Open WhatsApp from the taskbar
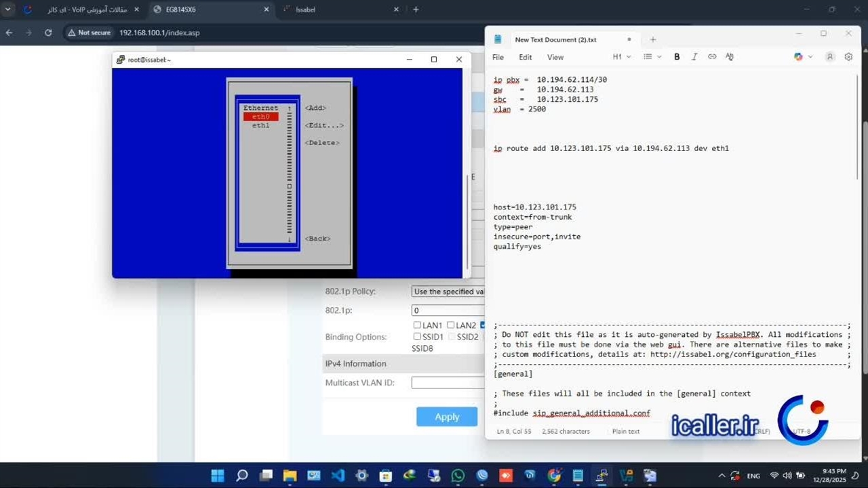Image resolution: width=868 pixels, height=488 pixels. point(458,476)
